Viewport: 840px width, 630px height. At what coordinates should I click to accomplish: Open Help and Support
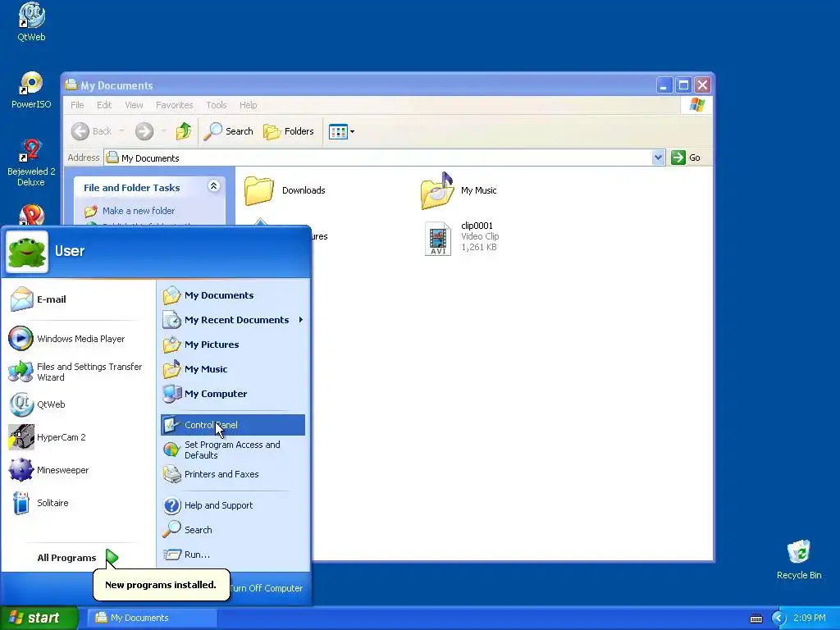[232, 505]
